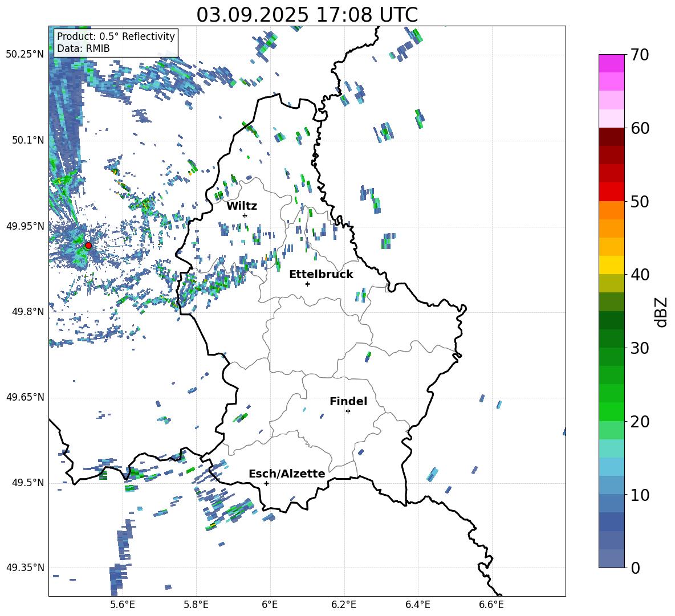Image resolution: width=675 pixels, height=616 pixels.
Task: Click the Esch/Alzette city label
Action: (x=287, y=474)
